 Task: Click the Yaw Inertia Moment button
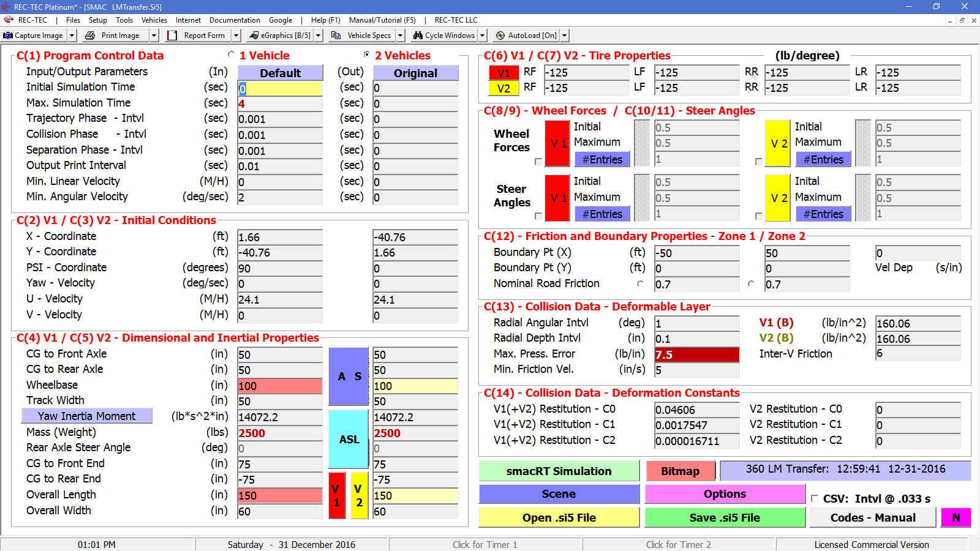86,416
